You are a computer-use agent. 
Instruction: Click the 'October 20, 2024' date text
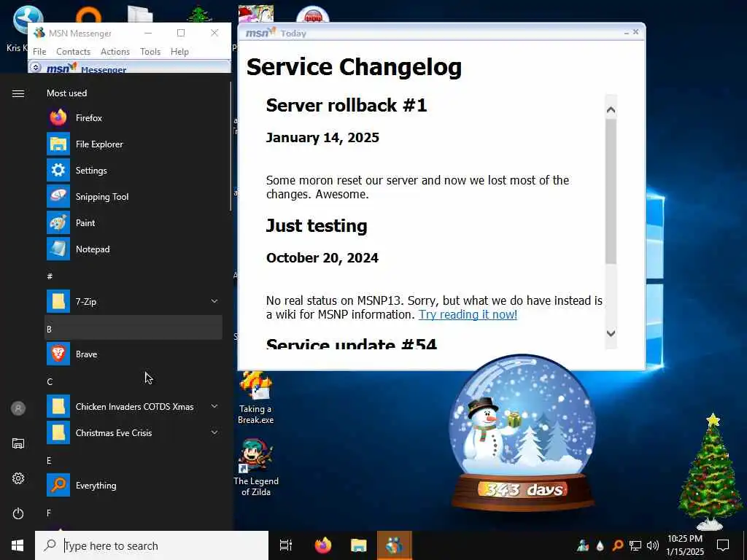pos(322,257)
